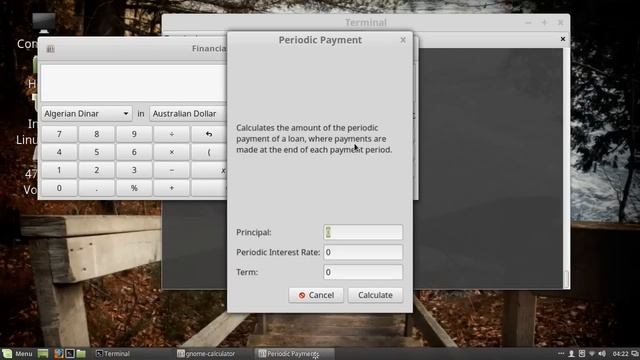Click the Calculate button

[375, 295]
